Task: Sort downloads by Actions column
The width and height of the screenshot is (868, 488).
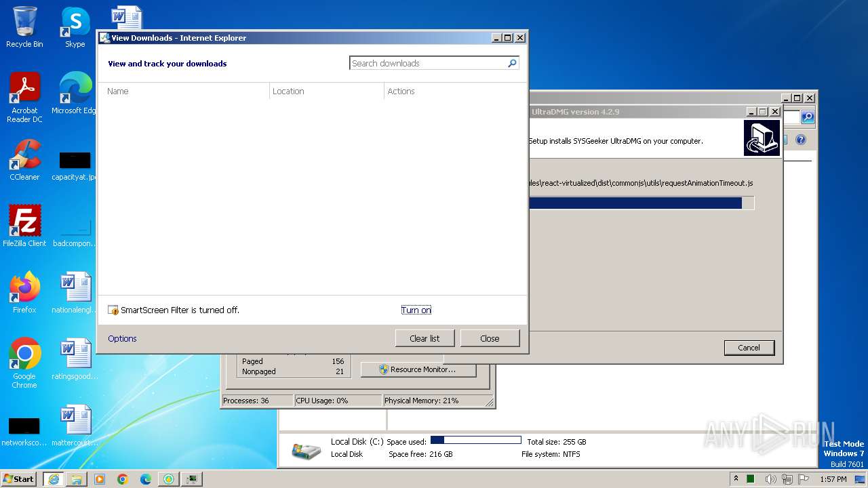Action: 454,91
